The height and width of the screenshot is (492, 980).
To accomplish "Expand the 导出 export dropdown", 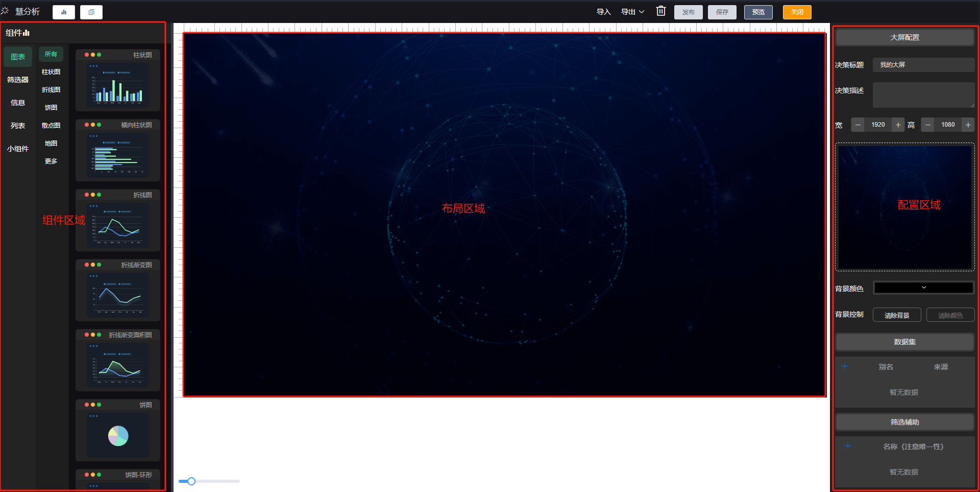I will tap(632, 12).
